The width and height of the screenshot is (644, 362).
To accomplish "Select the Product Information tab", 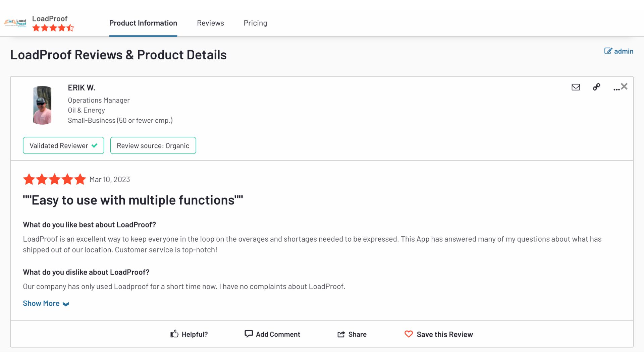I will click(143, 23).
